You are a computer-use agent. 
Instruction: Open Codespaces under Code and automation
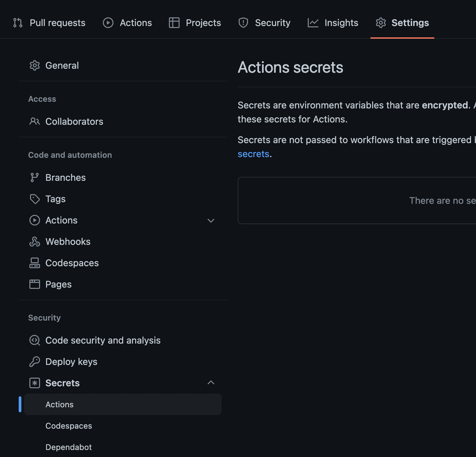123,263
